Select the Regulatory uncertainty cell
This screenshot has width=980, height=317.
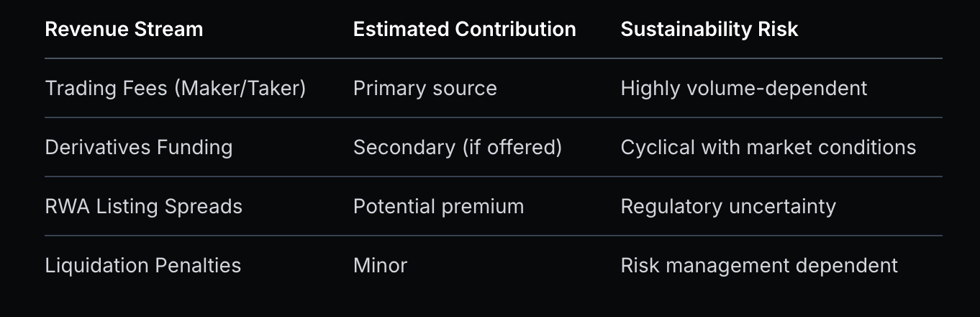(728, 206)
